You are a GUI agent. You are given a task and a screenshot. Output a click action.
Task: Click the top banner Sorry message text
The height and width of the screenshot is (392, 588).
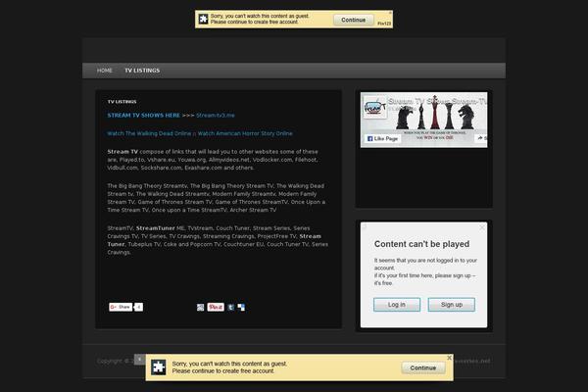click(260, 19)
